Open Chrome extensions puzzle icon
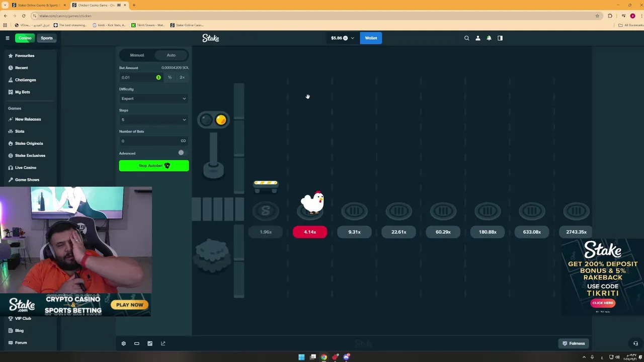Viewport: 644px width, 362px height. (x=610, y=16)
